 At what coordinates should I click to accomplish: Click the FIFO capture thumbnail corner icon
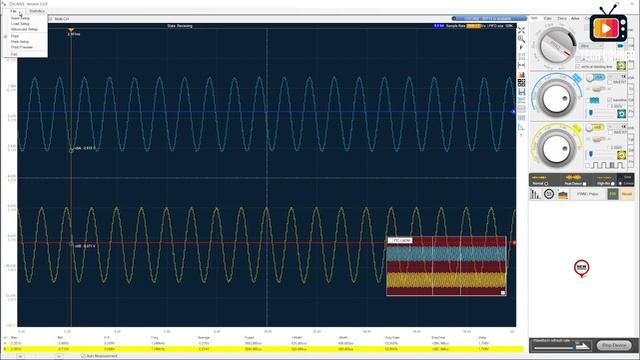point(503,293)
